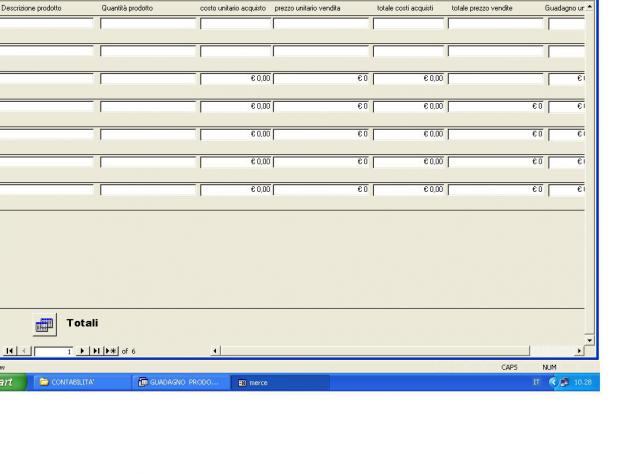The width and height of the screenshot is (632, 474).
Task: Click the taskbar clock 10.28
Action: 582,382
